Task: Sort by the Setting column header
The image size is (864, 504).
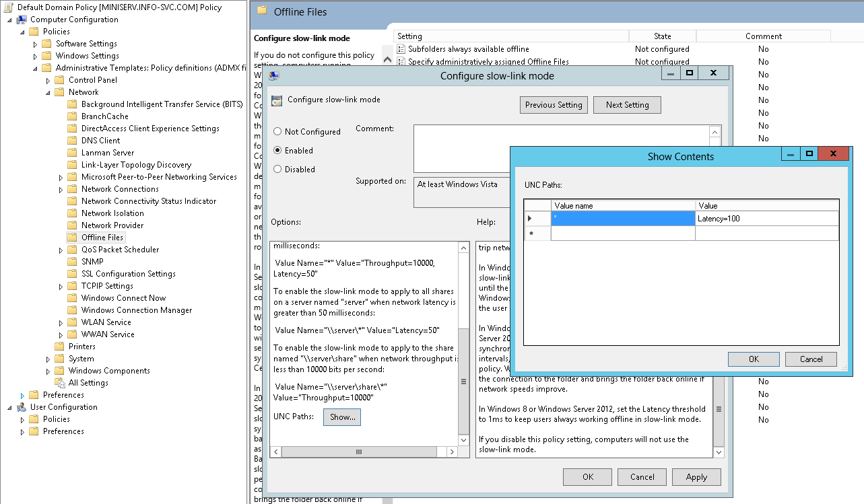Action: pyautogui.click(x=511, y=36)
